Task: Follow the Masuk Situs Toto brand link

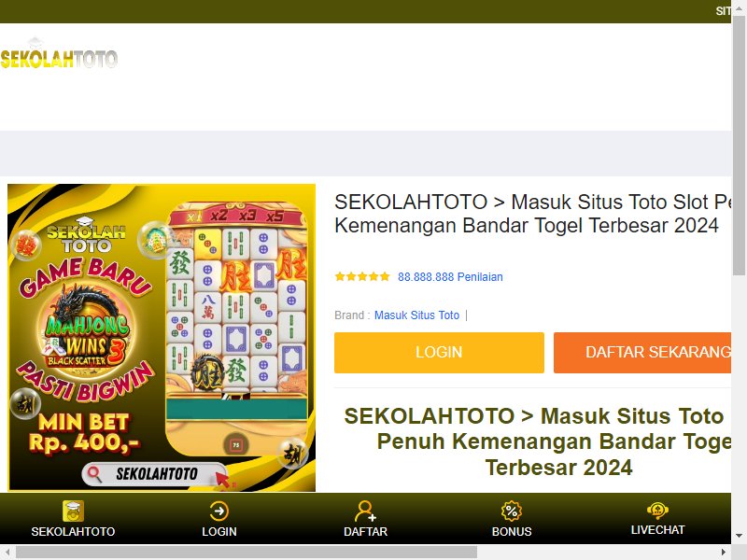Action: [416, 315]
